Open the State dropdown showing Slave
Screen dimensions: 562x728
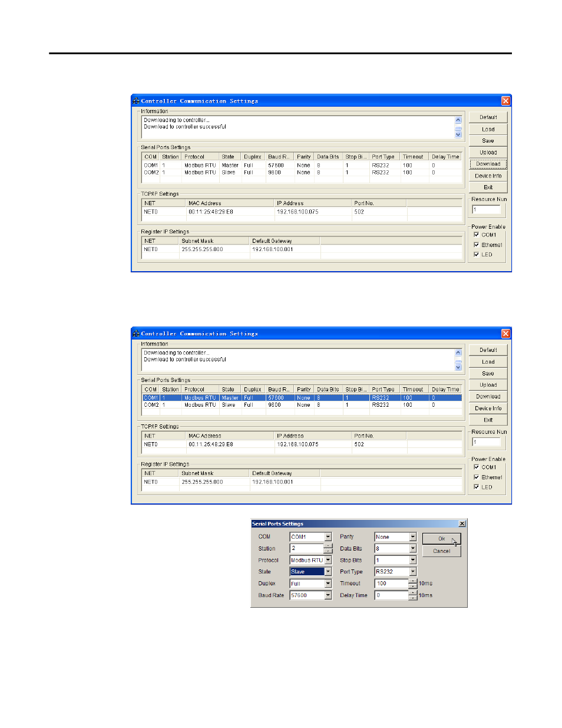point(328,572)
